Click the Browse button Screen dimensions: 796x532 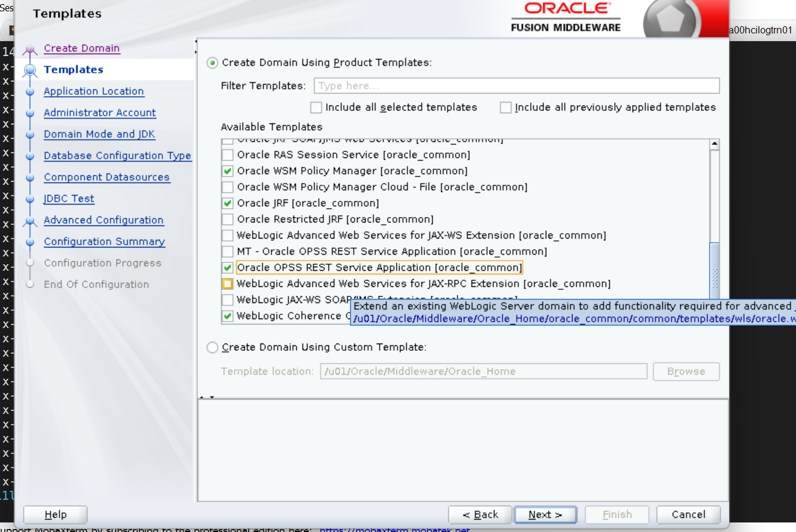(686, 371)
